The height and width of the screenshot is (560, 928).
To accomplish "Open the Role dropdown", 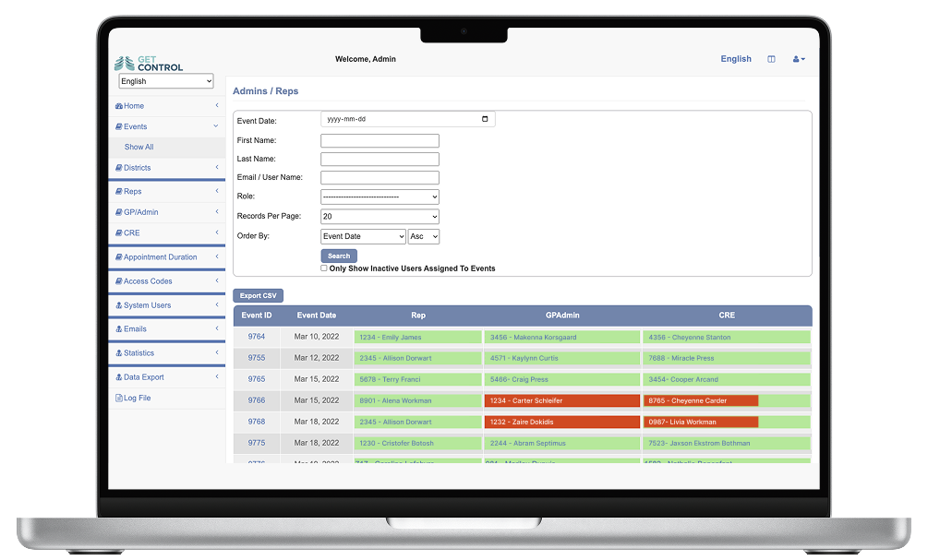I will 380,197.
